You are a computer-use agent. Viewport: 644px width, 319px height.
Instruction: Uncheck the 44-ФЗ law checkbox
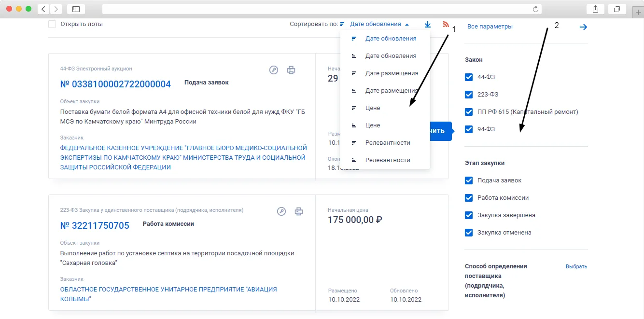click(468, 77)
